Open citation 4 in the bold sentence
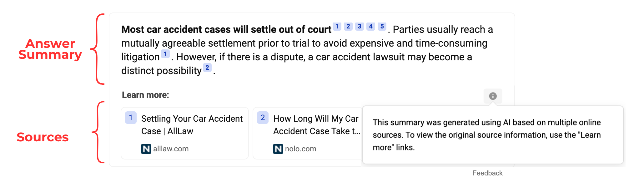 pos(370,27)
